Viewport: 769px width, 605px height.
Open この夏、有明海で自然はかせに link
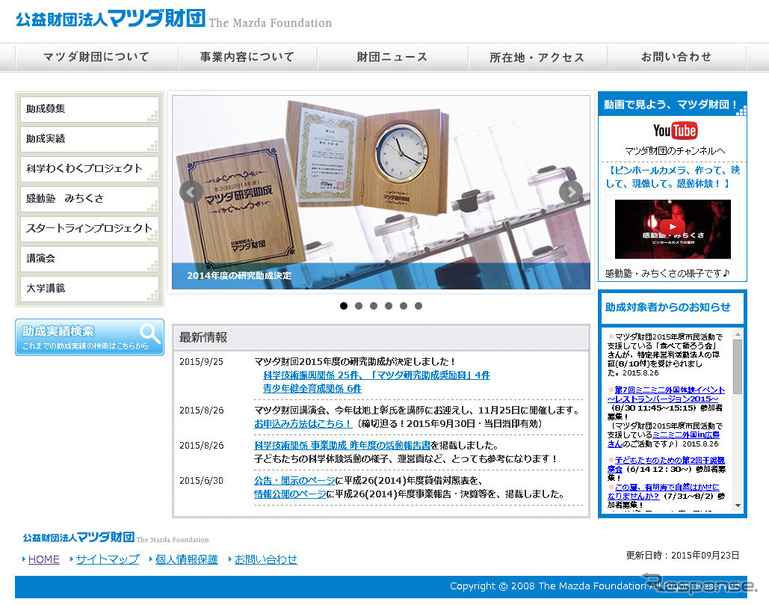point(663,491)
